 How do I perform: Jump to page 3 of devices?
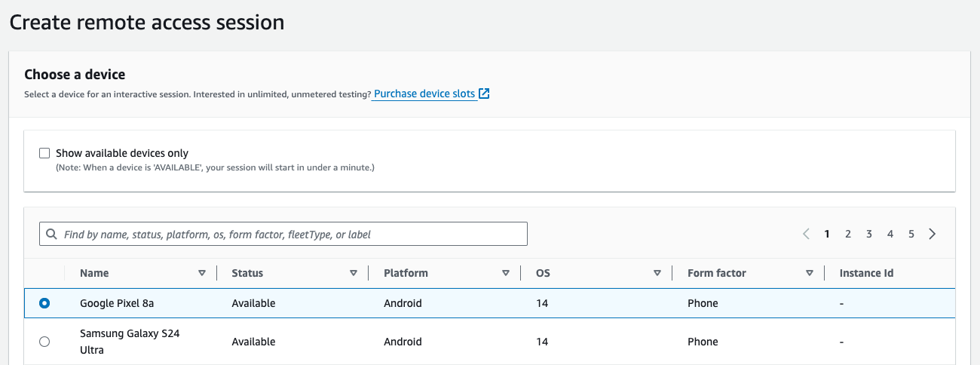869,234
